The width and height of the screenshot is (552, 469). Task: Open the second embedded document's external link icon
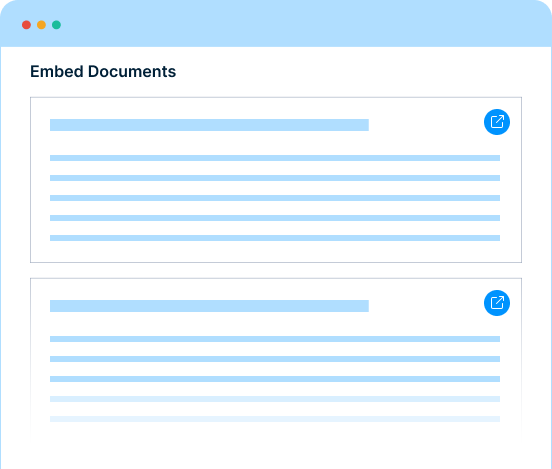point(497,303)
